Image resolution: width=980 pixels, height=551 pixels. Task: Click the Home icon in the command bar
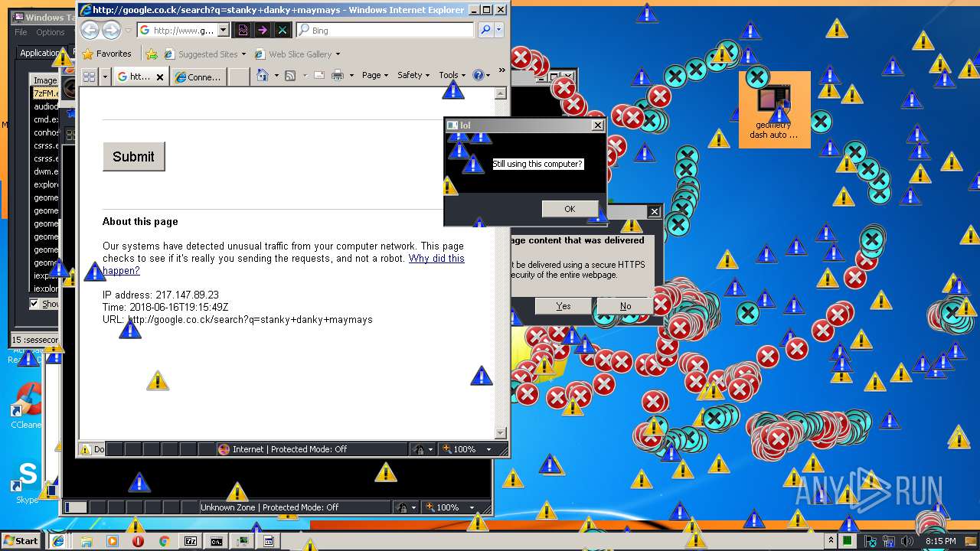(263, 75)
